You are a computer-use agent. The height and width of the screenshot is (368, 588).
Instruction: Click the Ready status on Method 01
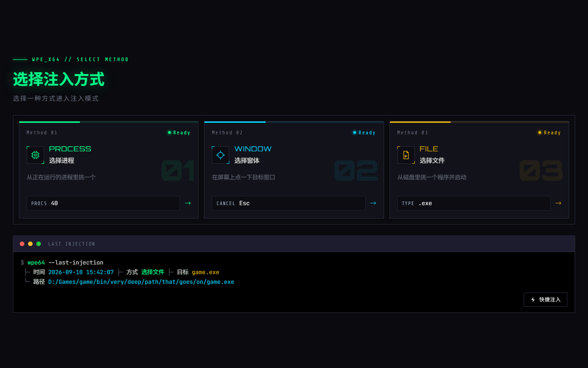[179, 132]
